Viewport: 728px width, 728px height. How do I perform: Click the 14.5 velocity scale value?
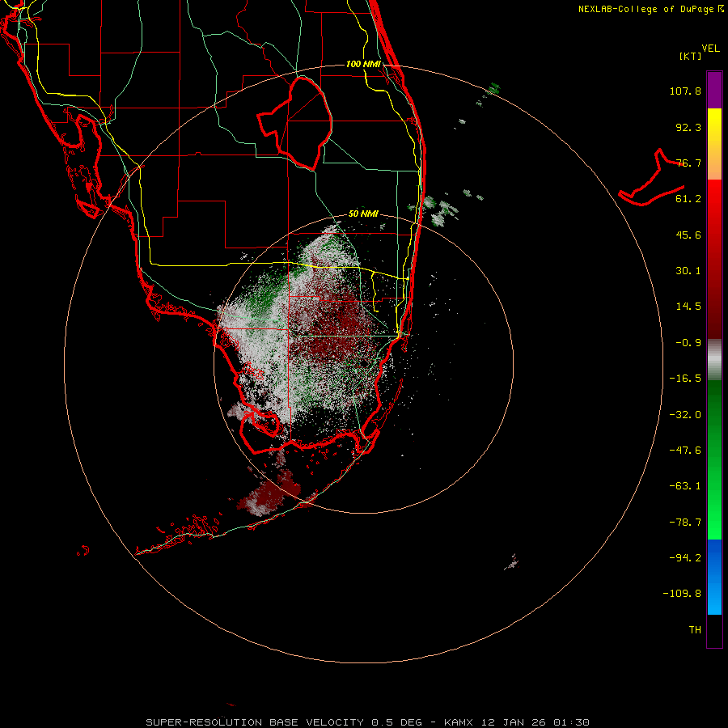pyautogui.click(x=688, y=307)
